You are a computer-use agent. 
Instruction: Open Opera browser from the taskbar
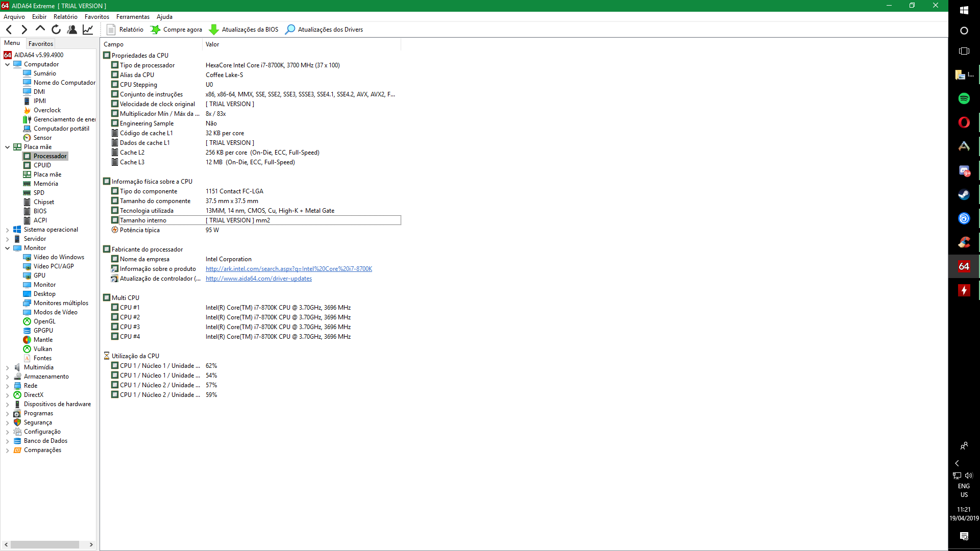(964, 122)
